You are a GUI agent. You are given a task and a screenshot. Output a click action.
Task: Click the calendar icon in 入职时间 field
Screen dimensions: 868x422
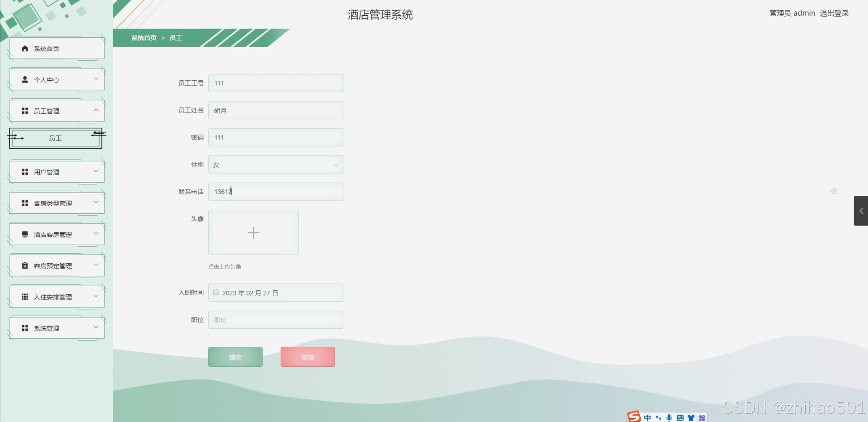point(216,292)
